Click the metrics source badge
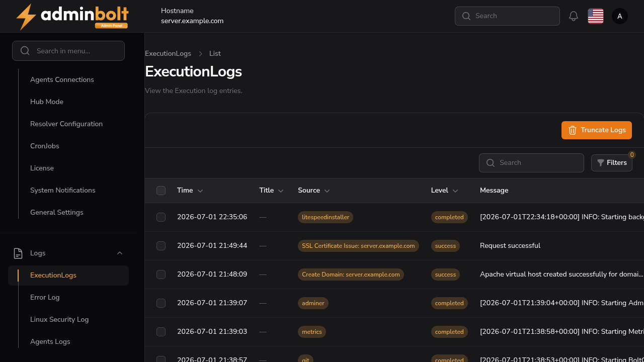 312,332
